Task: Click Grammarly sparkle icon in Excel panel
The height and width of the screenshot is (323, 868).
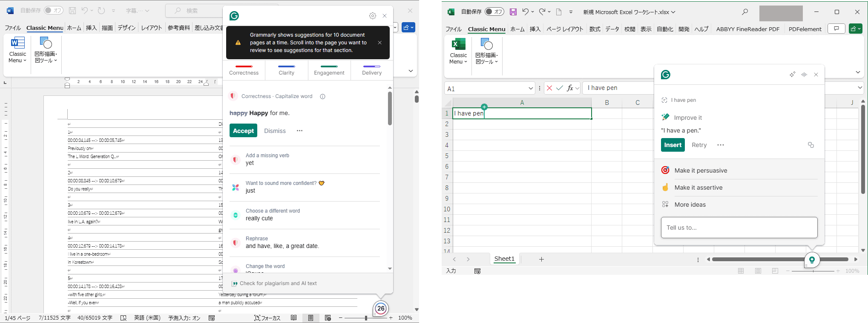Action: coord(792,75)
